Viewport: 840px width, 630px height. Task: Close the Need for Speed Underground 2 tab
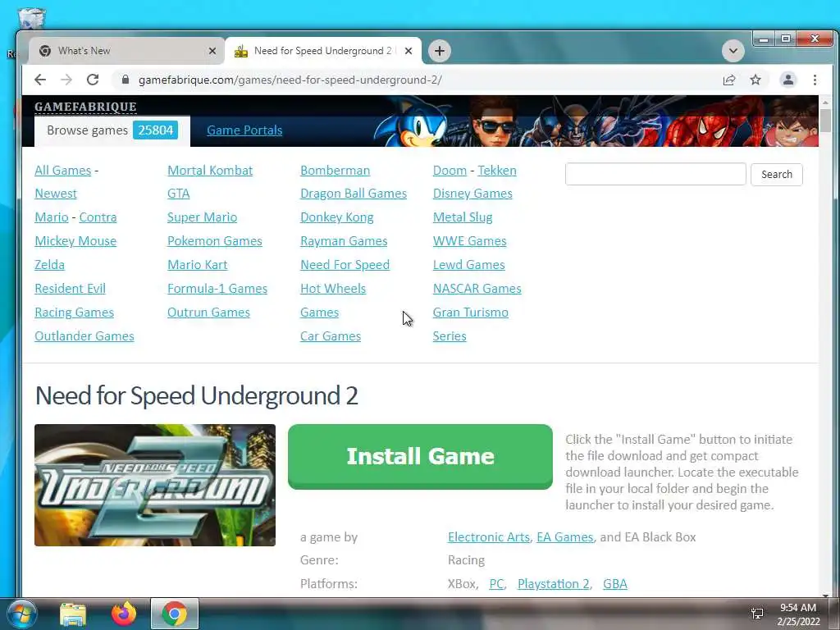[409, 51]
